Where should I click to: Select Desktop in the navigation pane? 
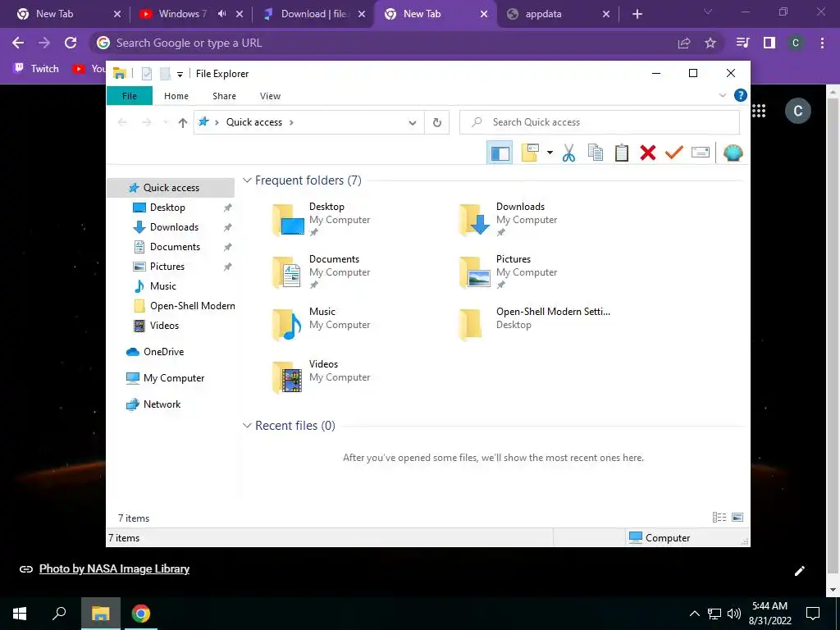(167, 208)
